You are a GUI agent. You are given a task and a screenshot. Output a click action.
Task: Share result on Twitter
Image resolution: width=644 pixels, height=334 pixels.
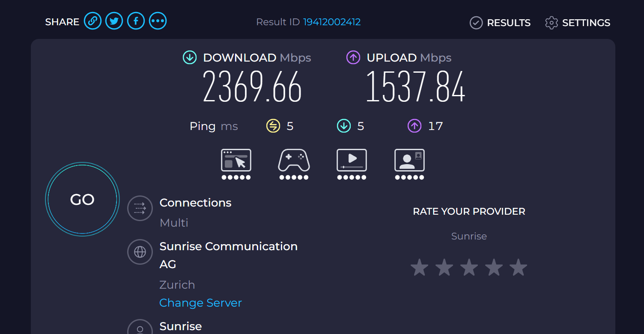pos(114,21)
